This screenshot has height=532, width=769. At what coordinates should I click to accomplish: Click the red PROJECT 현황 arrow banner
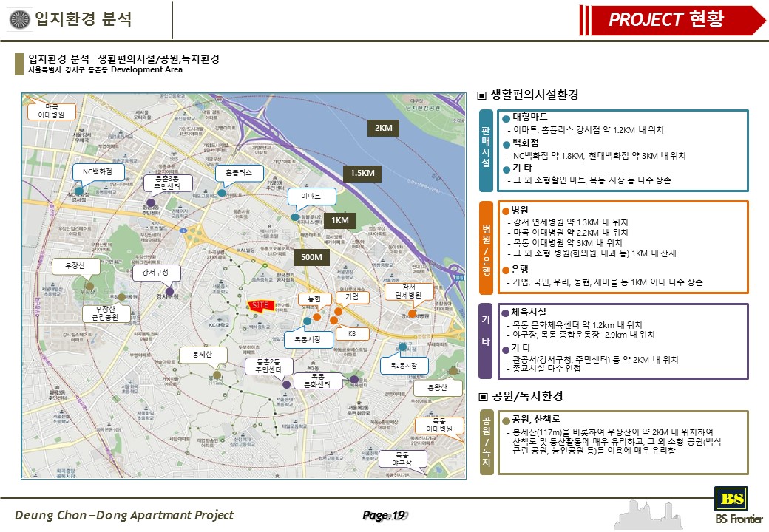672,20
